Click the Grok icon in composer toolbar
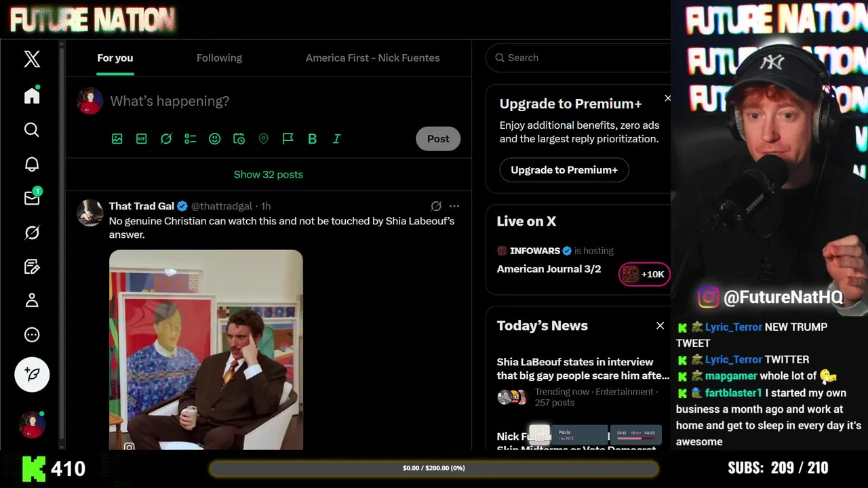This screenshot has width=868, height=488. pos(166,139)
